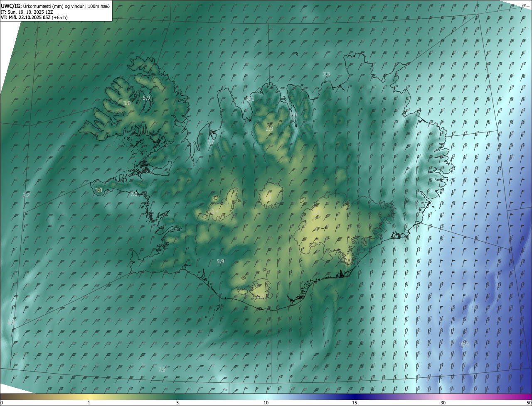Image resolution: width=532 pixels, height=406 pixels.
Task: Click the 7.0 value label on the map
Action: 134,194
